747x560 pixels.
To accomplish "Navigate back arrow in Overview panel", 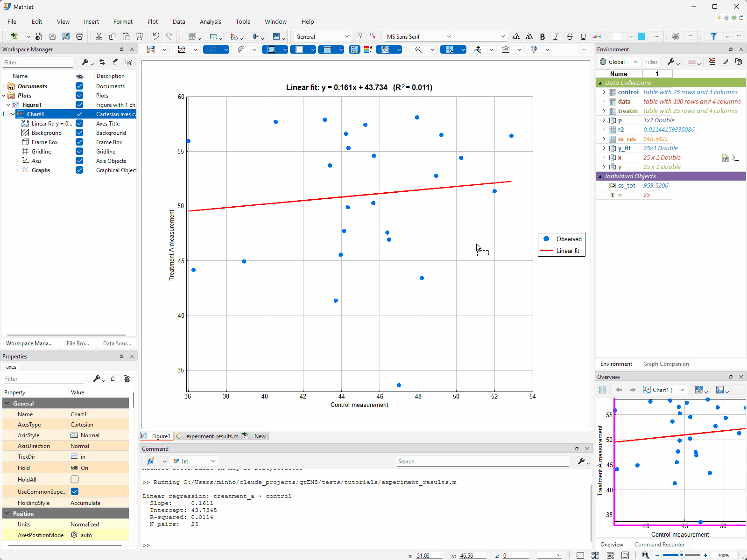I will pos(619,390).
